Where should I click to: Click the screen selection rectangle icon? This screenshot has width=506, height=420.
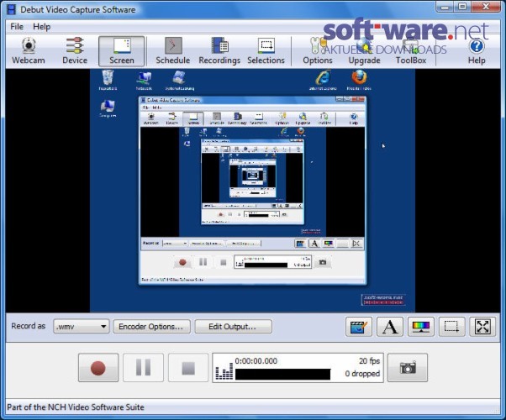pyautogui.click(x=451, y=327)
